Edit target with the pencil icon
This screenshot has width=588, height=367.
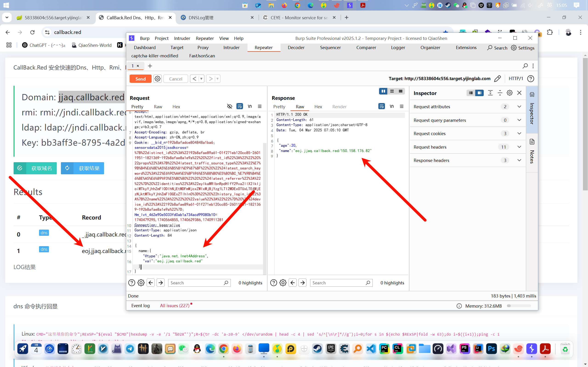497,79
